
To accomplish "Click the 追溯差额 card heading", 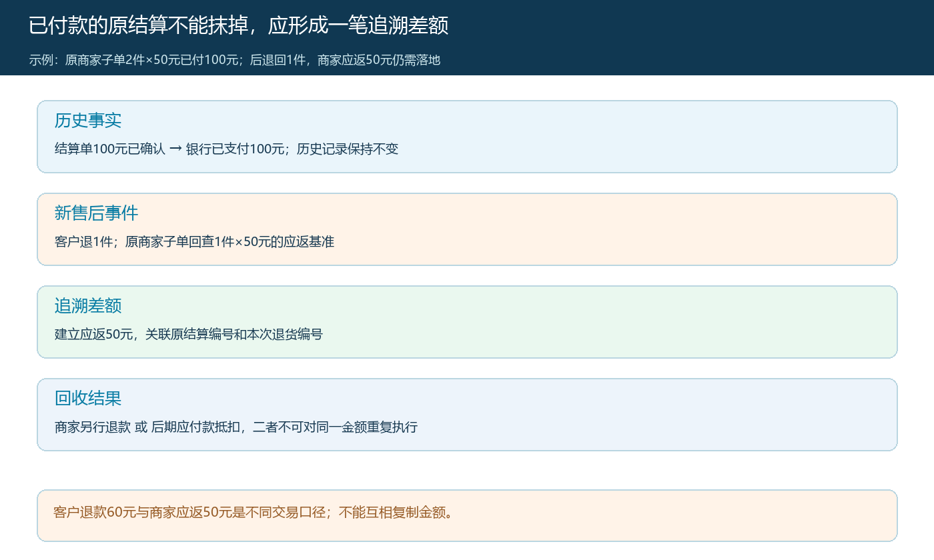I will 88,306.
